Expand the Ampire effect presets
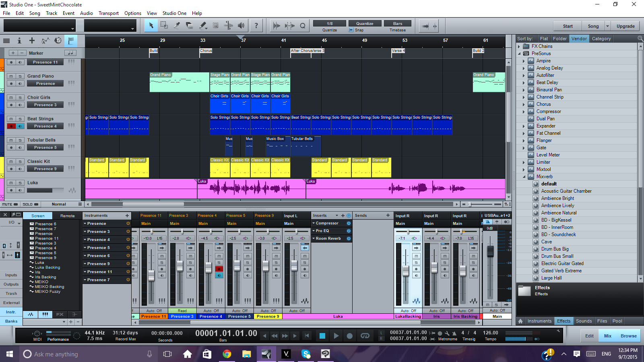Image resolution: width=644 pixels, height=362 pixels. coord(524,61)
